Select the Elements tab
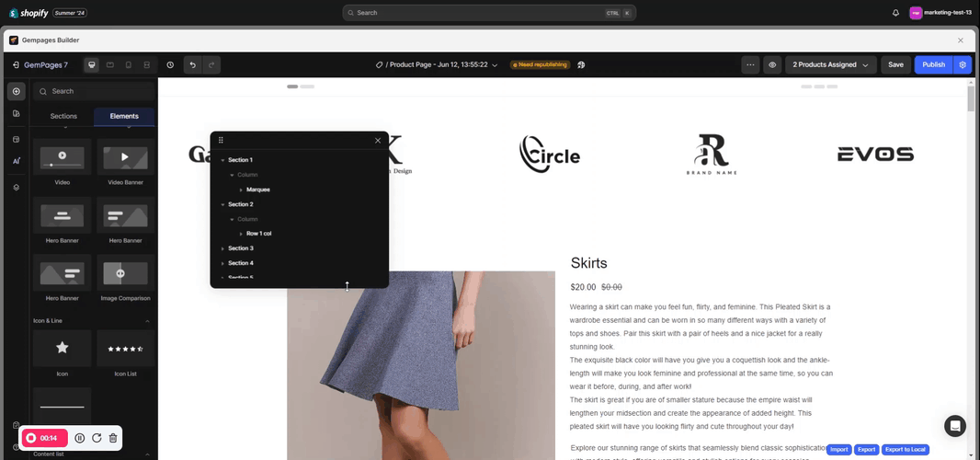Viewport: 980px width, 460px height. click(124, 116)
